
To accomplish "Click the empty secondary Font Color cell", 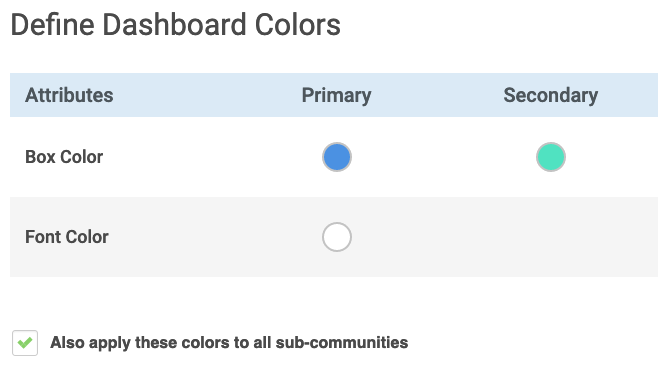I will tap(551, 237).
